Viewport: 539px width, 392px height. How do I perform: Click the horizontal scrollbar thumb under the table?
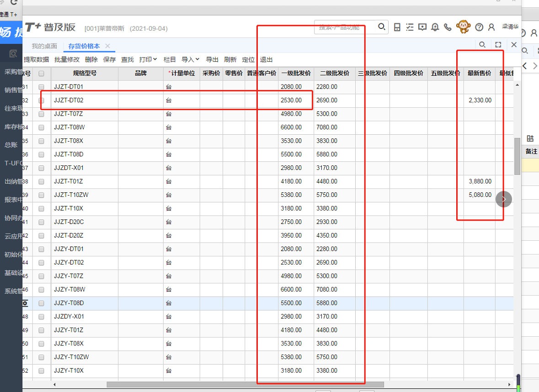click(x=245, y=384)
